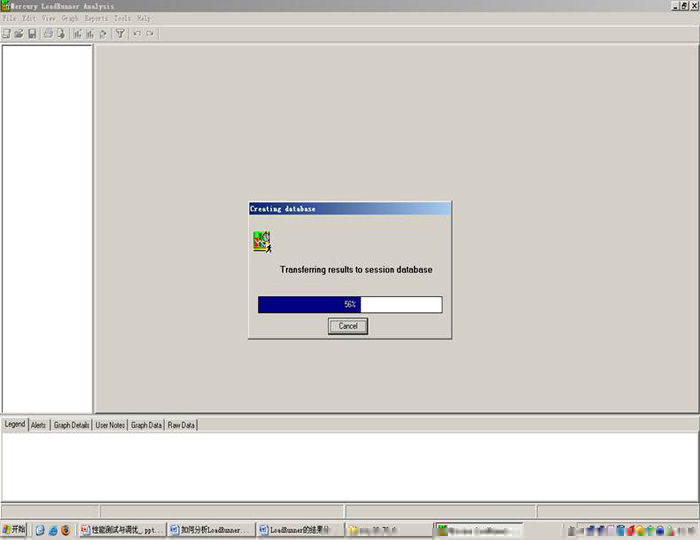Select the Legend tab
The height and width of the screenshot is (540, 700).
(x=15, y=424)
